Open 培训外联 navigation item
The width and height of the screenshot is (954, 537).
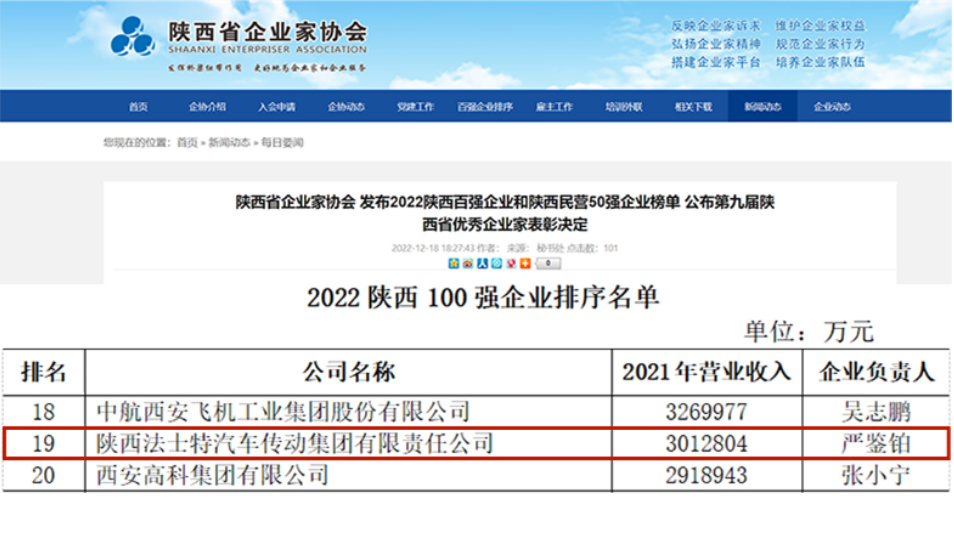click(x=624, y=107)
